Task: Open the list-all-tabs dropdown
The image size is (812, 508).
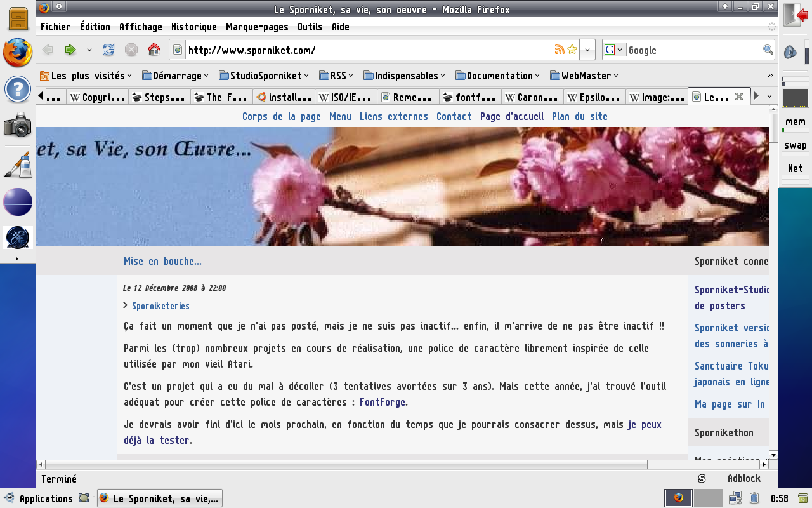Action: point(769,97)
